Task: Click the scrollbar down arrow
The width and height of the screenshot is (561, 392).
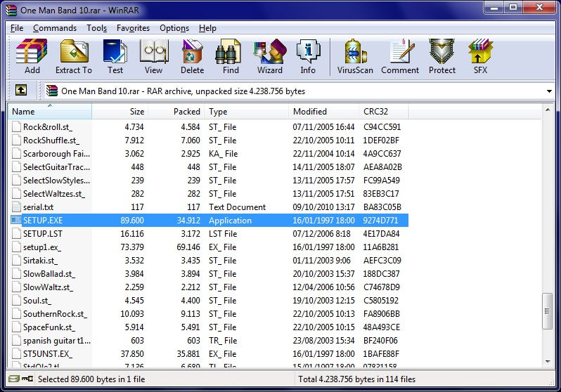Action: click(548, 362)
